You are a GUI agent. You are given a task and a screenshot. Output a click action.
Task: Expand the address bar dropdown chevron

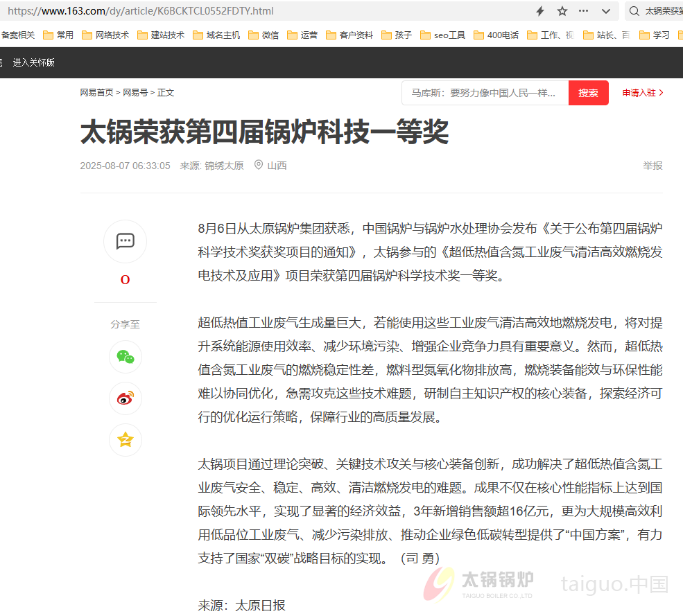tap(606, 11)
